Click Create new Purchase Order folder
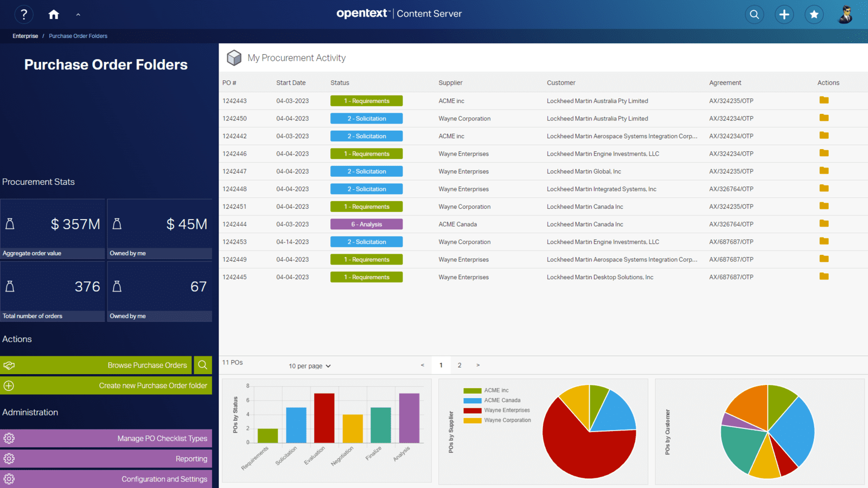868x488 pixels. (153, 386)
